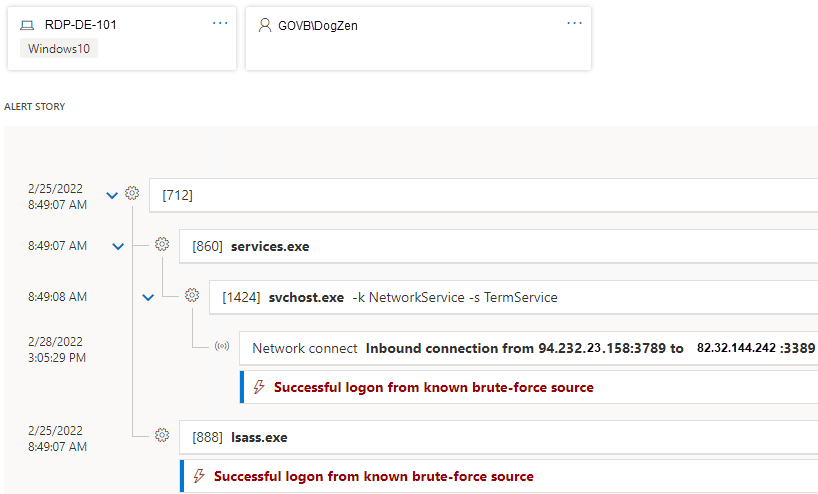Open the GOVB\DogZen user account
The width and height of the screenshot is (818, 494).
pyautogui.click(x=320, y=26)
